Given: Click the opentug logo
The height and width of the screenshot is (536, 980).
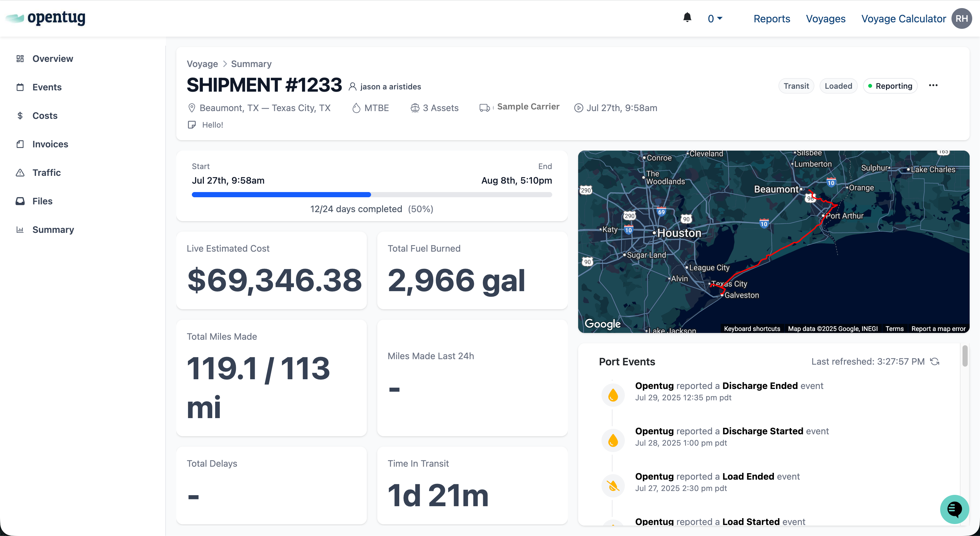Looking at the screenshot, I should pos(46,18).
